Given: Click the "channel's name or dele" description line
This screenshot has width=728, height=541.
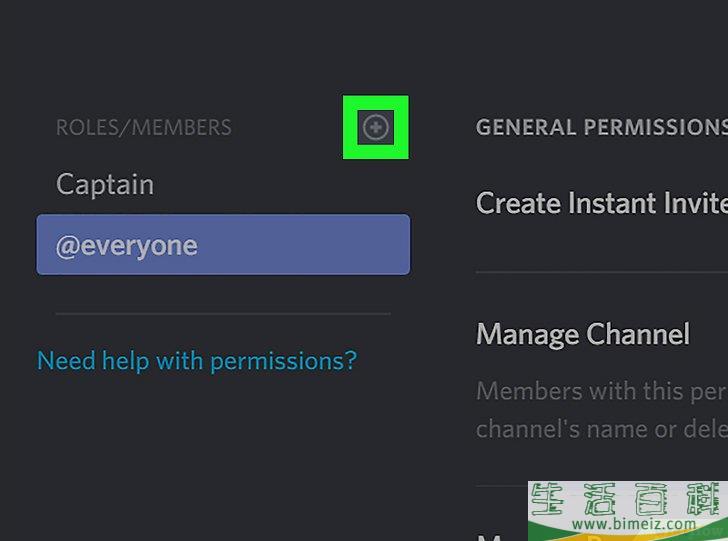Looking at the screenshot, I should 601,428.
